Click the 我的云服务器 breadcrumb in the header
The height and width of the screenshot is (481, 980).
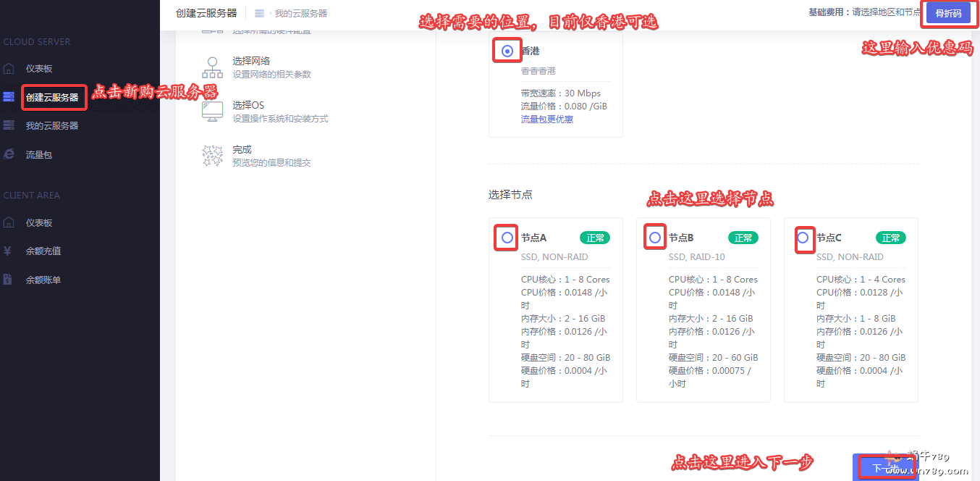[300, 14]
